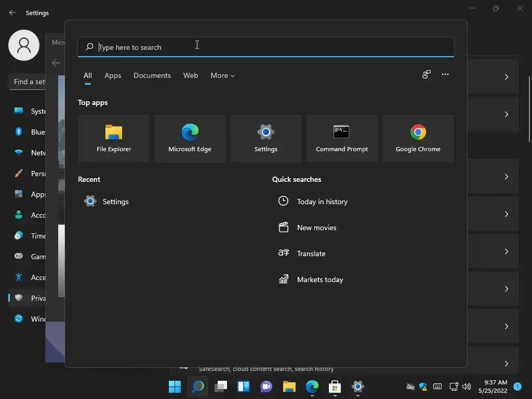Open Google Chrome from Top apps
Viewport: 532px width, 399px height.
point(418,138)
